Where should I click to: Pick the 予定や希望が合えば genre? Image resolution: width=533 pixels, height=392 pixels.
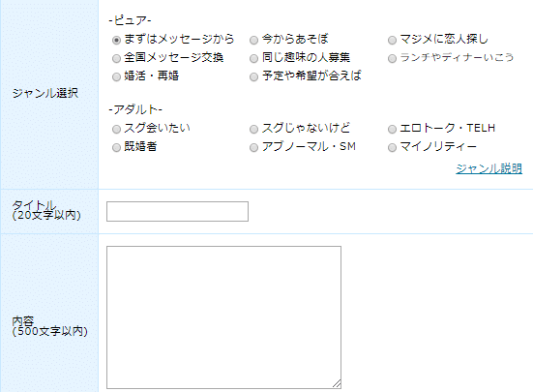[x=253, y=76]
